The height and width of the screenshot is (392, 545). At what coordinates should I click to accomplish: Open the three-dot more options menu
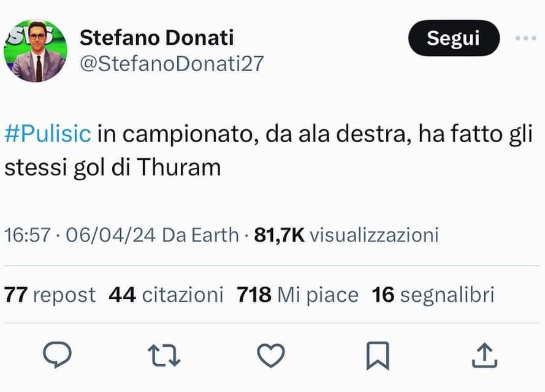(x=525, y=39)
